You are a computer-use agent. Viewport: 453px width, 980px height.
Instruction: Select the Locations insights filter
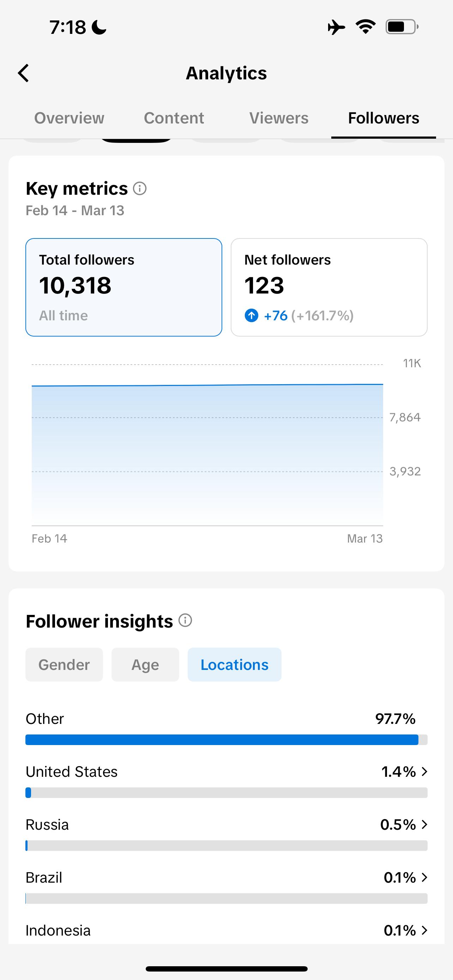(235, 665)
